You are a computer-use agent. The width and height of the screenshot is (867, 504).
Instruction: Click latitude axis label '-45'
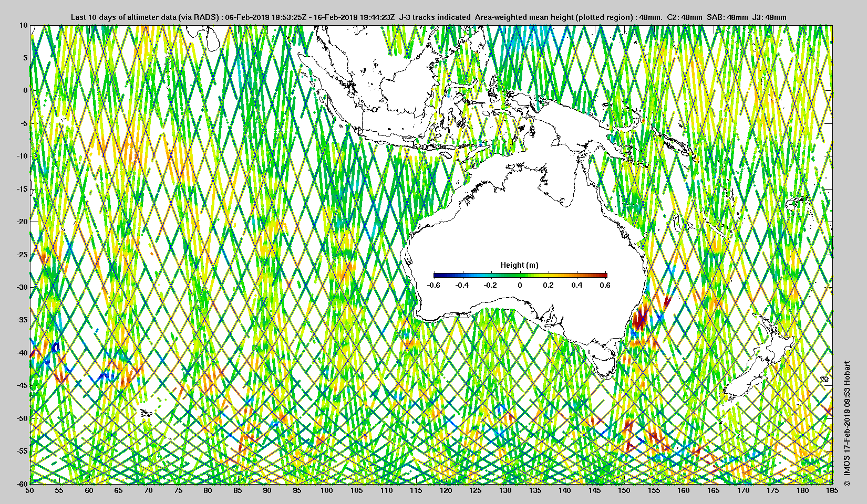point(22,385)
